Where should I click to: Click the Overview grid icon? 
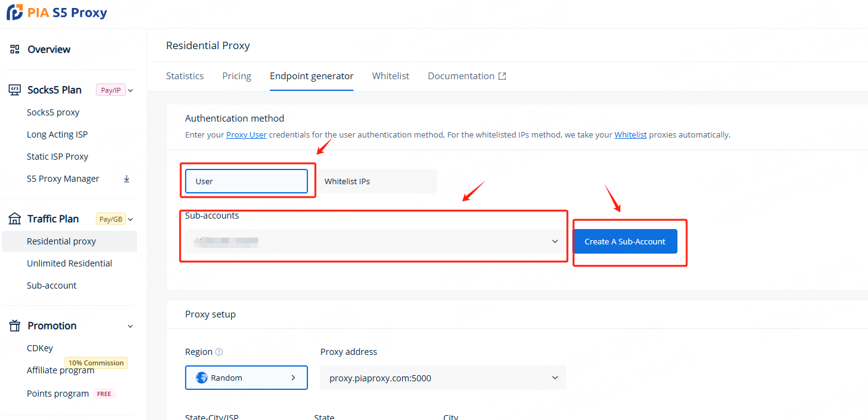tap(15, 49)
